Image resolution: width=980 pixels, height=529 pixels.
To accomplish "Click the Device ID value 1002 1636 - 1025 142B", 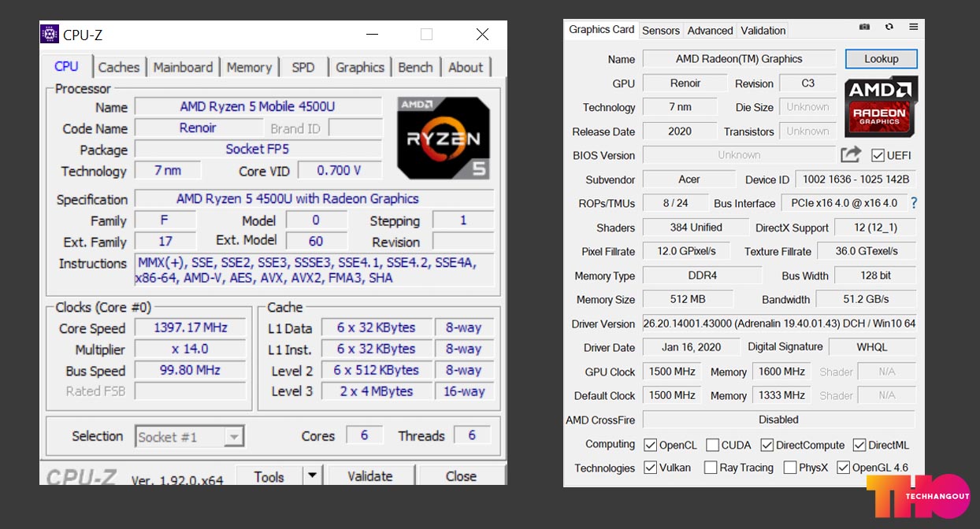I will [856, 179].
